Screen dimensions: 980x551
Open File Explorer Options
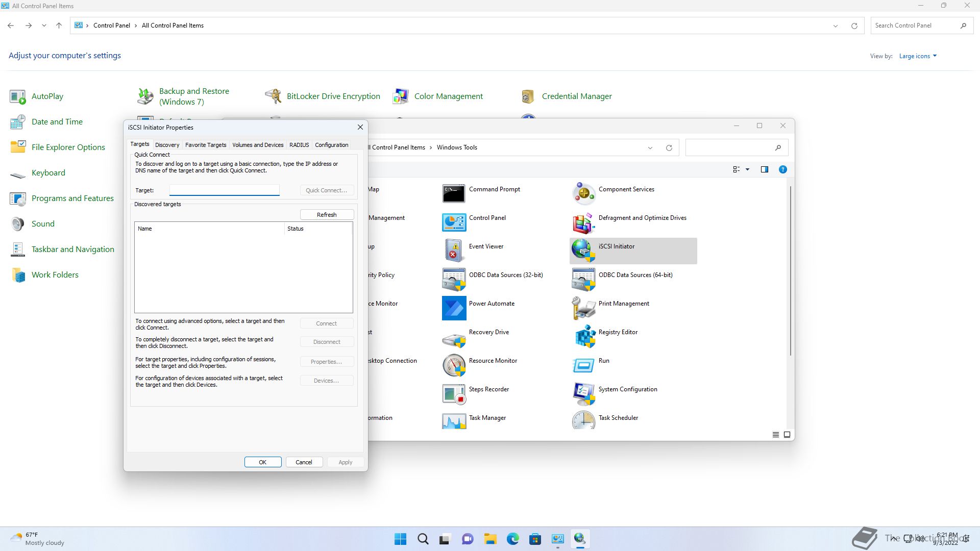tap(57, 147)
